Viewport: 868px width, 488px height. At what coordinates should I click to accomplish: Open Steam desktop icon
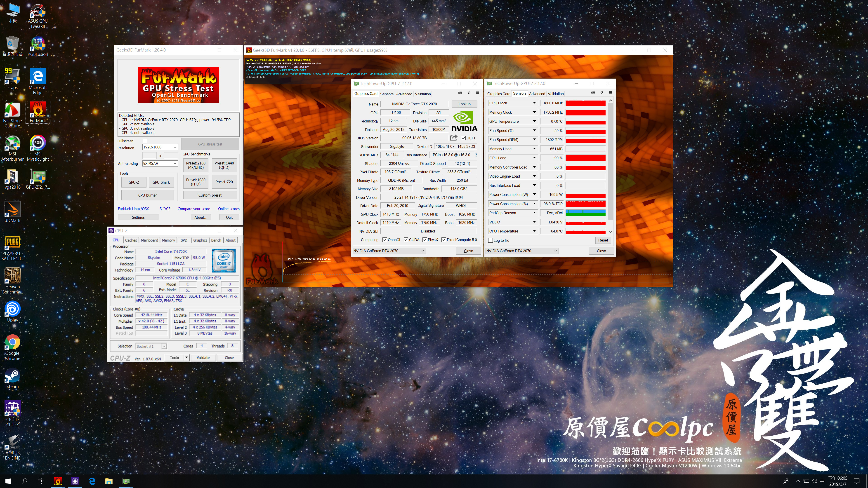(x=12, y=379)
